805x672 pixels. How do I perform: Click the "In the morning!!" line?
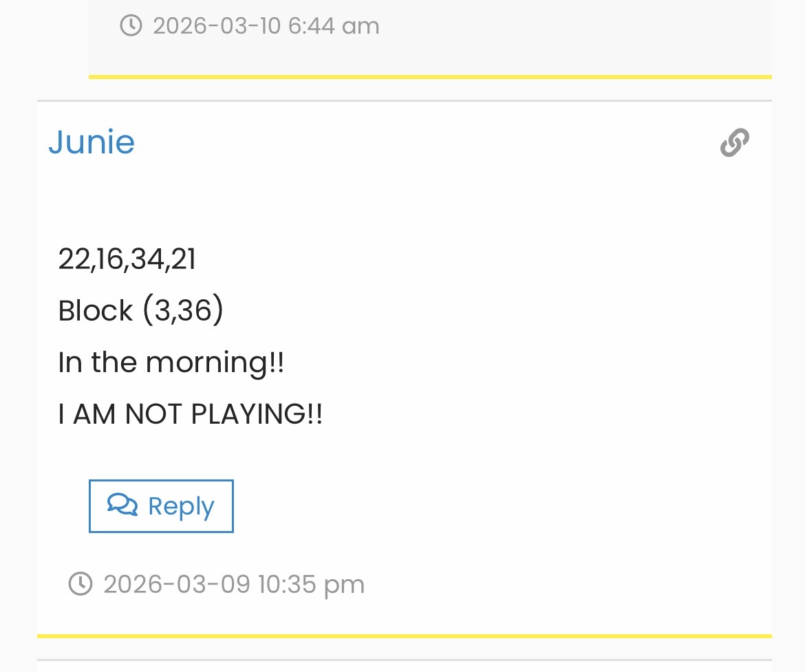171,362
